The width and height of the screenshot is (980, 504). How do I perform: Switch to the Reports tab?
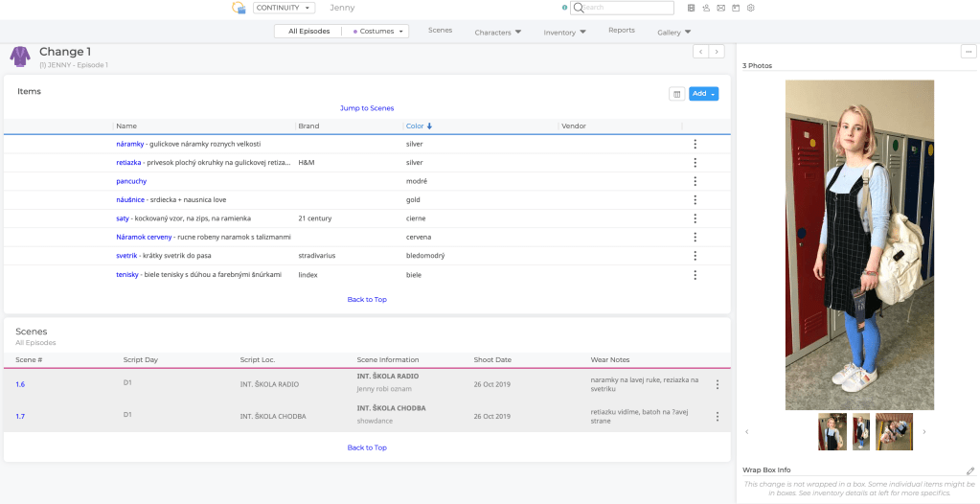pyautogui.click(x=621, y=31)
